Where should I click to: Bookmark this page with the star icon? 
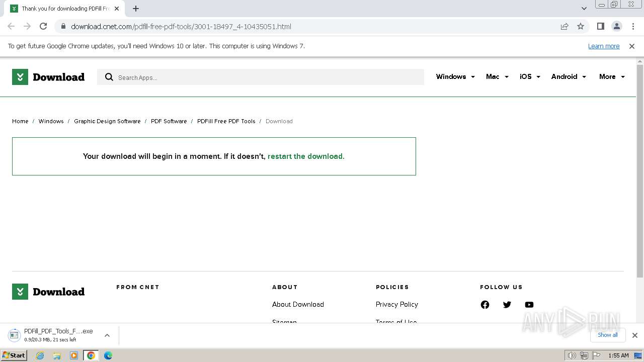pyautogui.click(x=581, y=27)
